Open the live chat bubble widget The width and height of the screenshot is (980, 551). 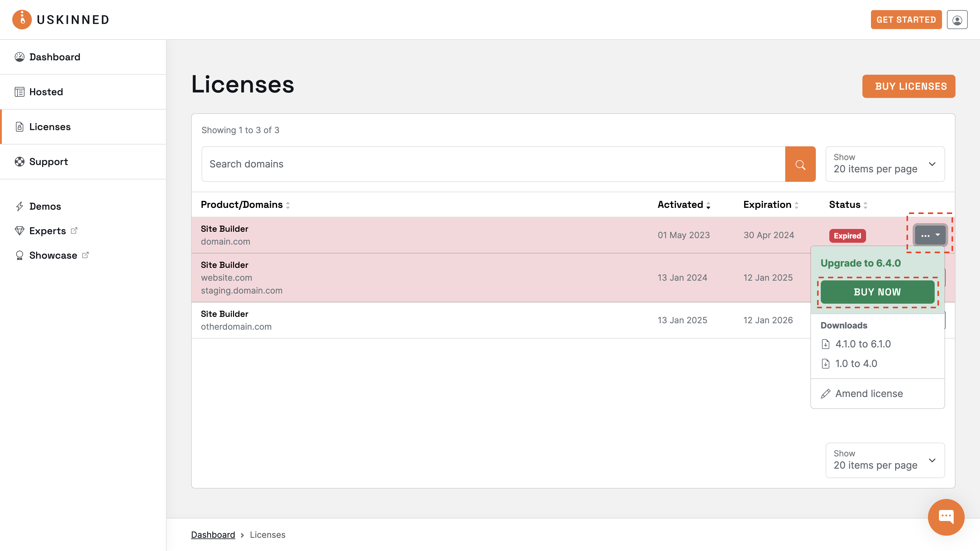pos(946,517)
